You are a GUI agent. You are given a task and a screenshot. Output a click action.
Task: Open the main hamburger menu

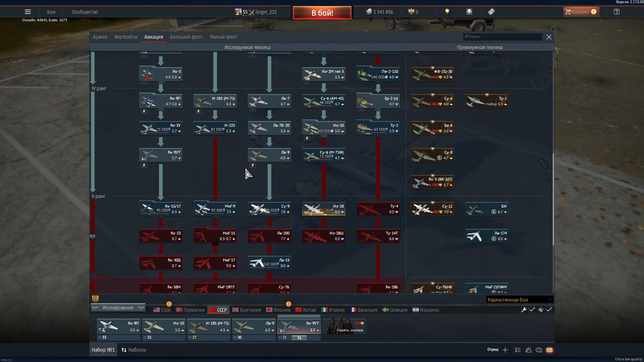click(x=28, y=12)
